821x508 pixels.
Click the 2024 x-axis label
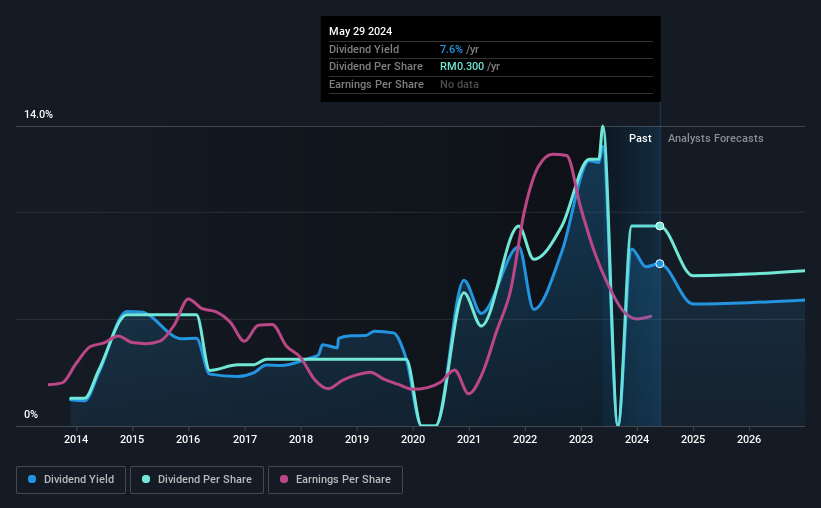point(637,439)
